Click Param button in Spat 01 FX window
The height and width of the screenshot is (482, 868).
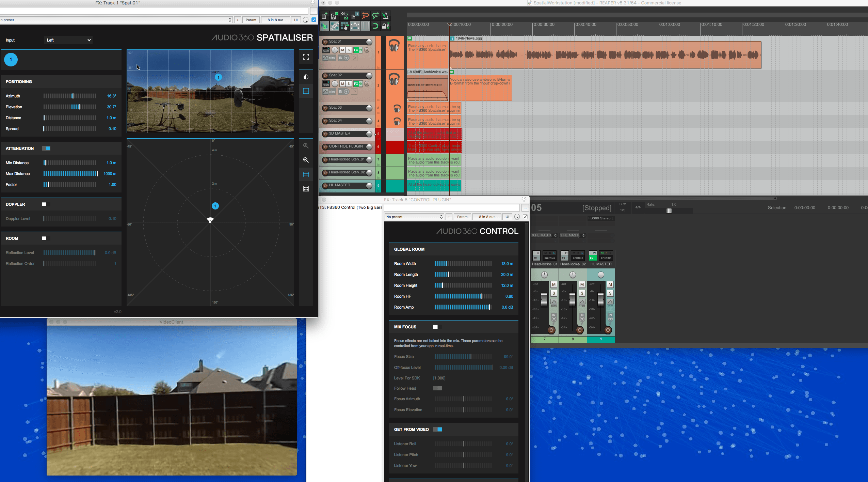click(x=251, y=20)
